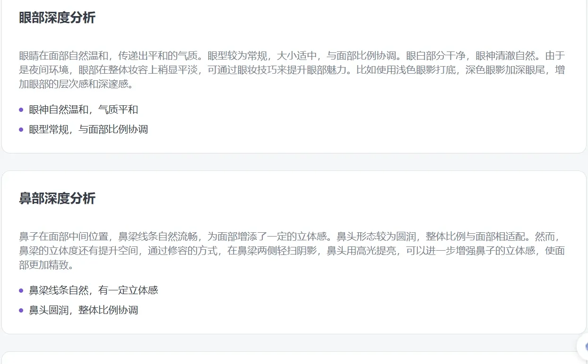Click the list item 眼神自然温和，气质平和
The image size is (588, 364).
click(x=84, y=109)
